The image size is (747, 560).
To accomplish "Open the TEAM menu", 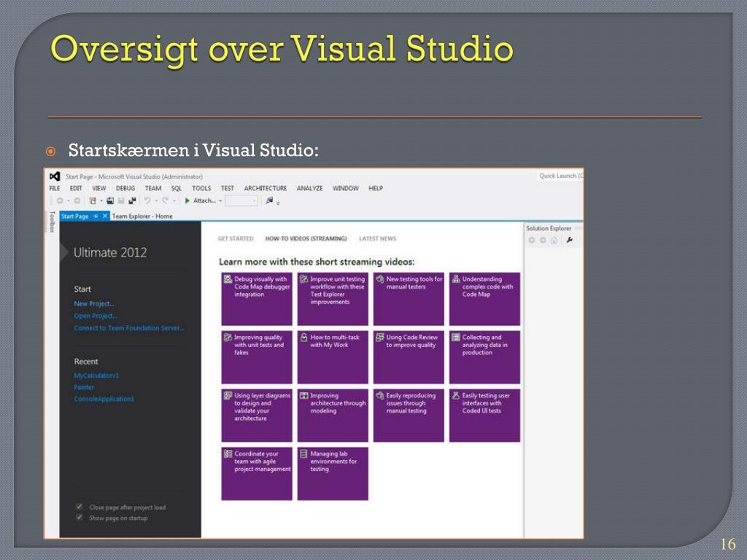I will pyautogui.click(x=153, y=189).
